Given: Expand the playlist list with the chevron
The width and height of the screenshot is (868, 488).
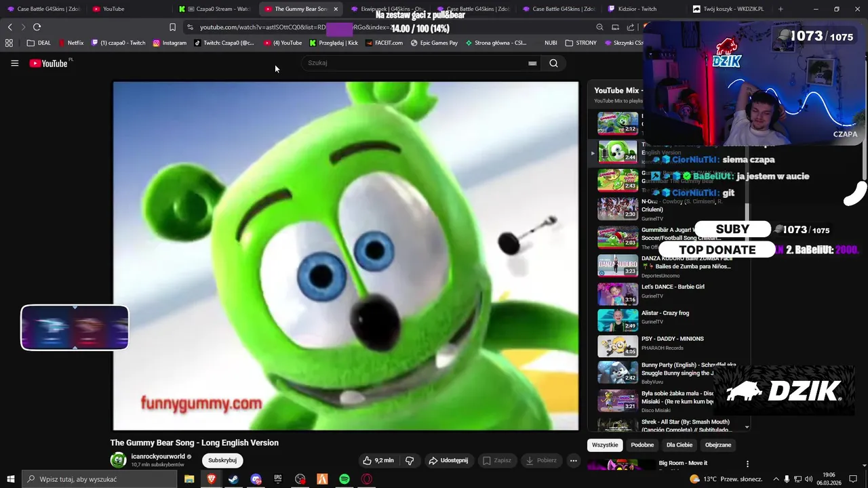Looking at the screenshot, I should click(747, 427).
